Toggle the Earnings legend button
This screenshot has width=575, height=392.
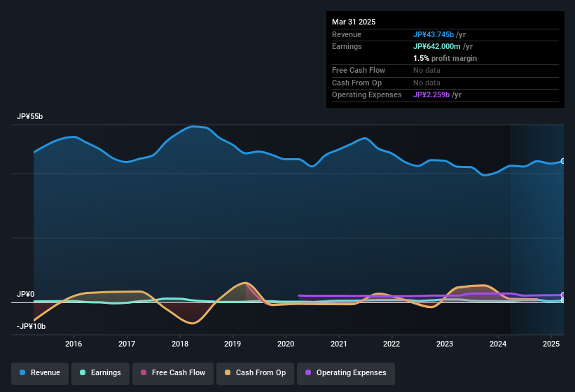(100, 373)
